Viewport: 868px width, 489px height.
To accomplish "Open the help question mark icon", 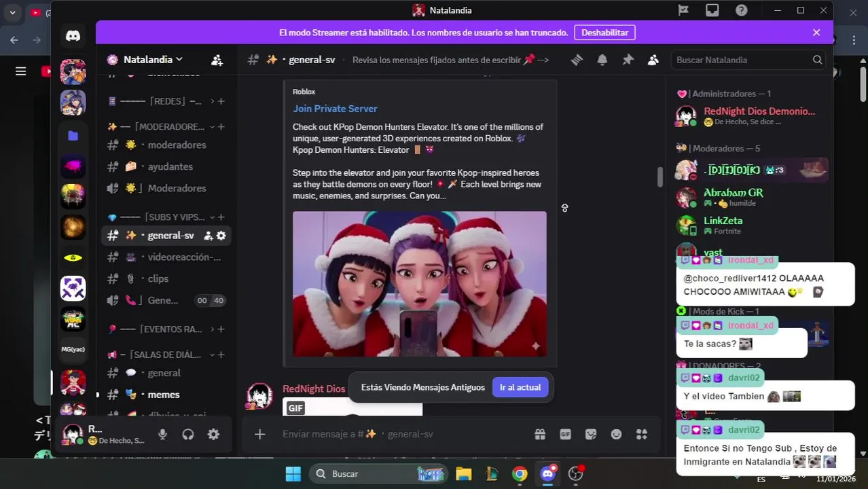I will coord(742,10).
